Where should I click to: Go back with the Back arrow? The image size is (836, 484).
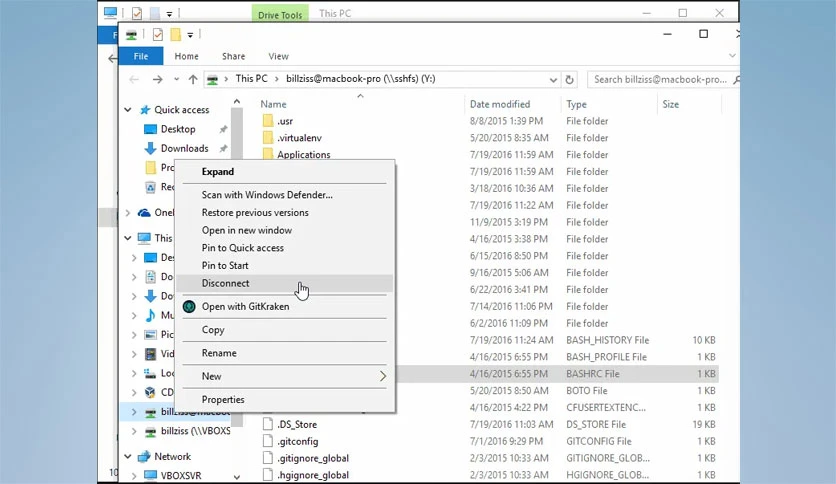click(134, 79)
